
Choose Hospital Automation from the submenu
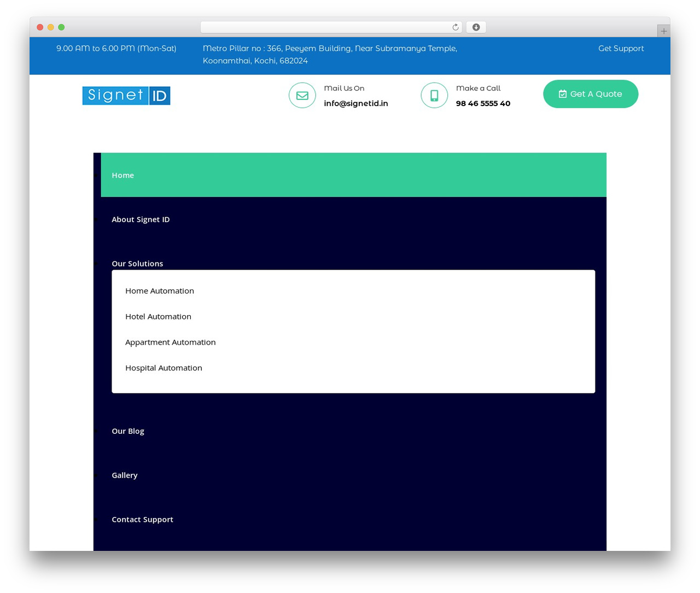[164, 368]
